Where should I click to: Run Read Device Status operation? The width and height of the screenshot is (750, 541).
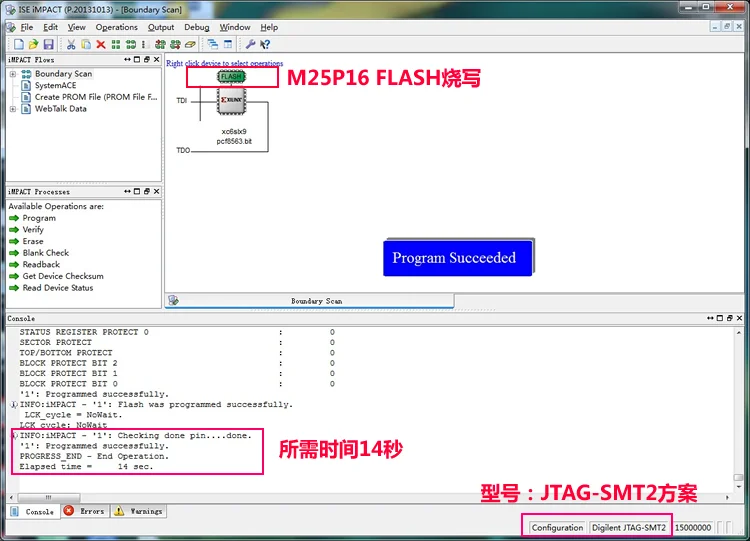coord(57,288)
